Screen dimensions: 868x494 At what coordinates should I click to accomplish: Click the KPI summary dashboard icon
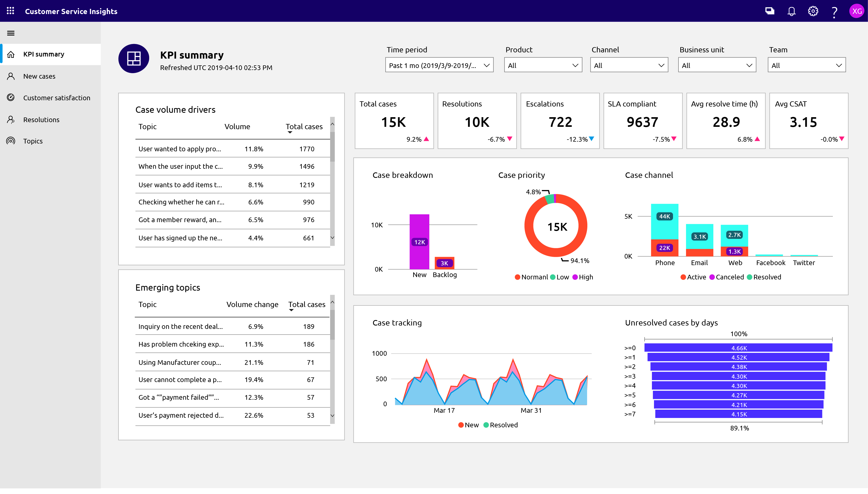tap(134, 58)
